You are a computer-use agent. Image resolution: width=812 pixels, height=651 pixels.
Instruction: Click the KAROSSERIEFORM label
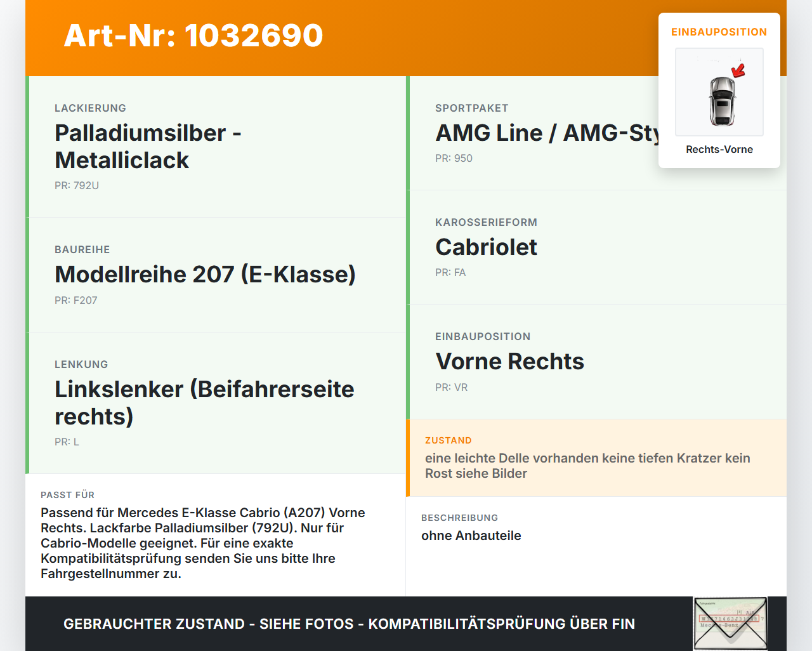486,223
